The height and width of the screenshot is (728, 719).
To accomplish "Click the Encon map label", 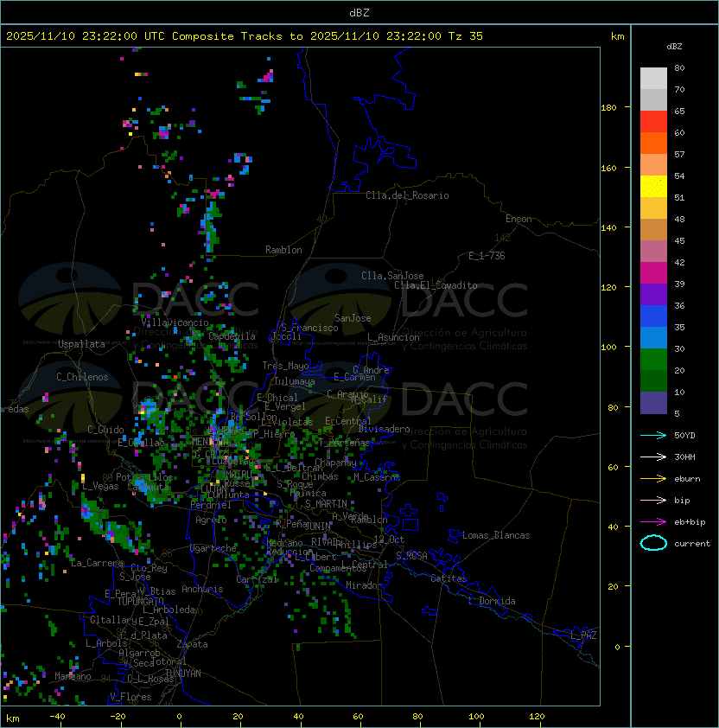I will 519,219.
